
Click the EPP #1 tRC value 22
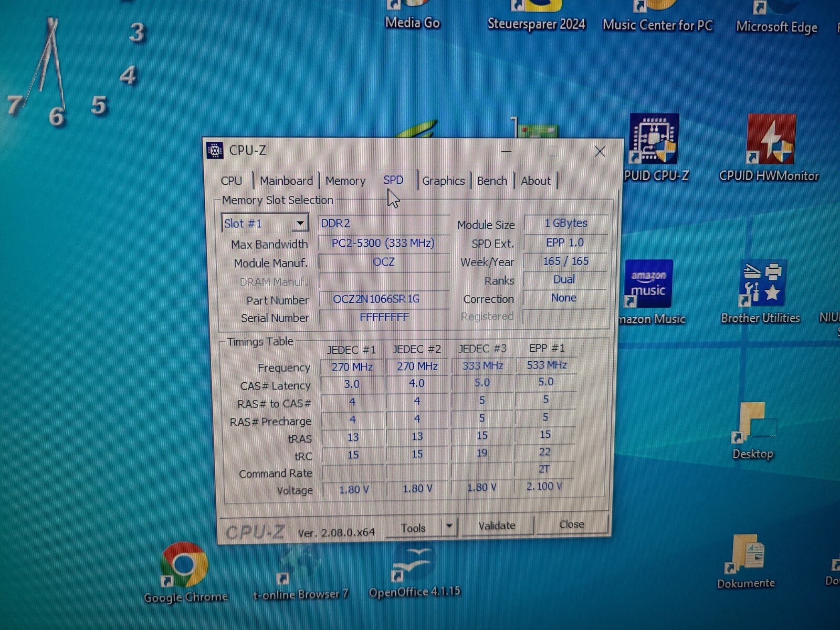click(544, 451)
